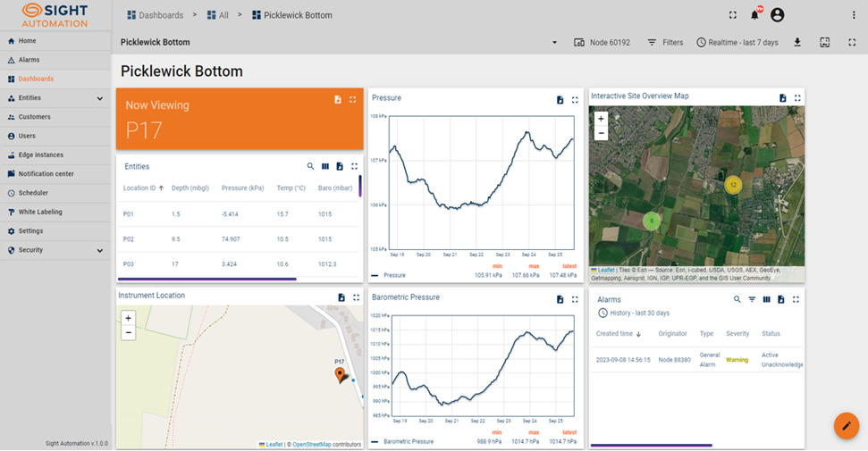Maximize the Pressure chart
Image resolution: width=868 pixels, height=451 pixels.
pos(575,100)
